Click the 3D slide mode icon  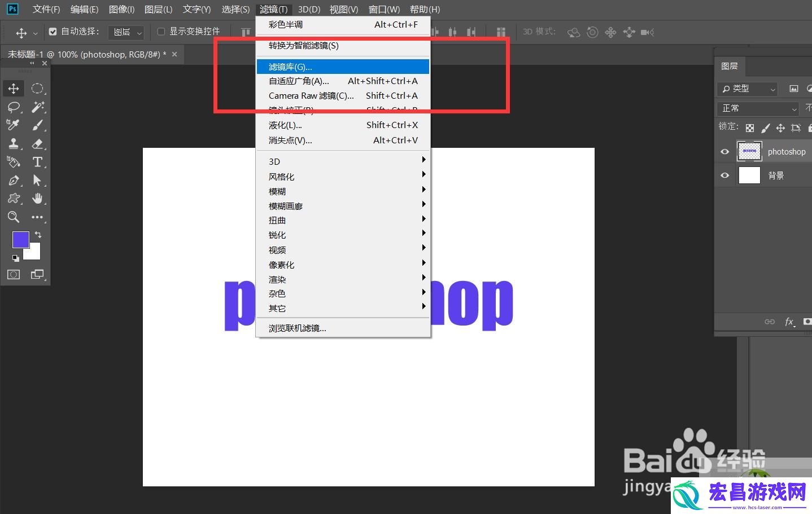click(x=629, y=32)
